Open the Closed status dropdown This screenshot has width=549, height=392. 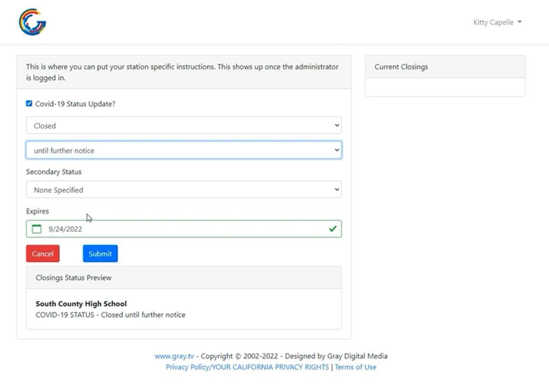[x=184, y=126]
